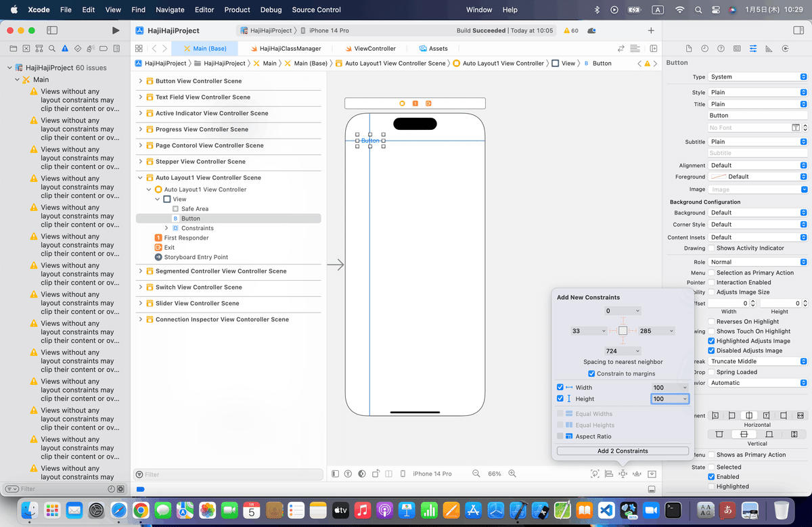Screen dimensions: 812x527
Task: Open the button Type dropdown
Action: tap(758, 77)
